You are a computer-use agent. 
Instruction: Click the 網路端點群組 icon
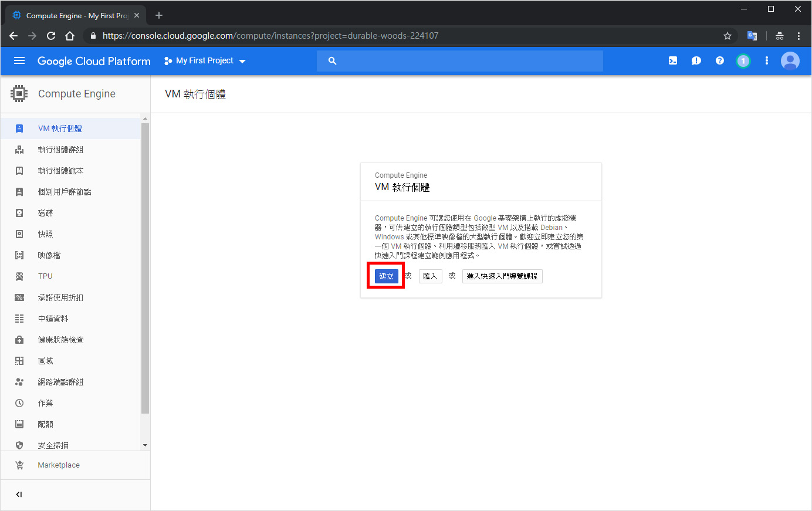pos(19,382)
